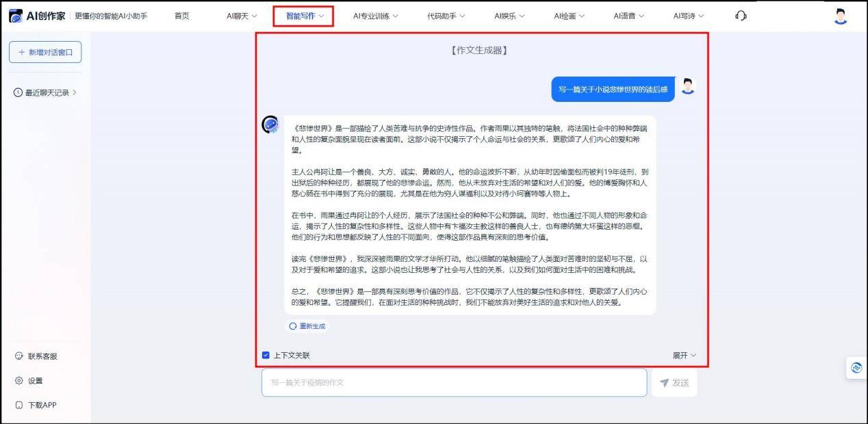
Task: Click the 新增对话窗口 button
Action: tap(45, 52)
